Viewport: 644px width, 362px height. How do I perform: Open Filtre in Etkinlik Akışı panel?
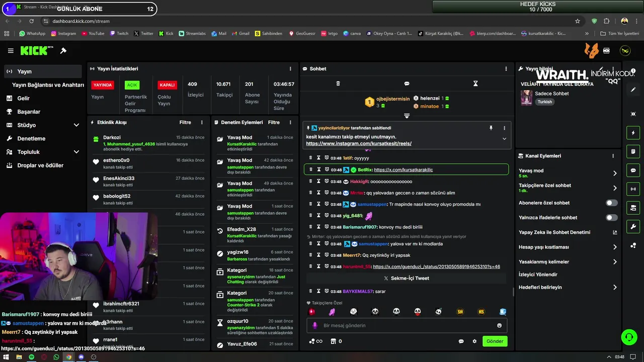185,122
